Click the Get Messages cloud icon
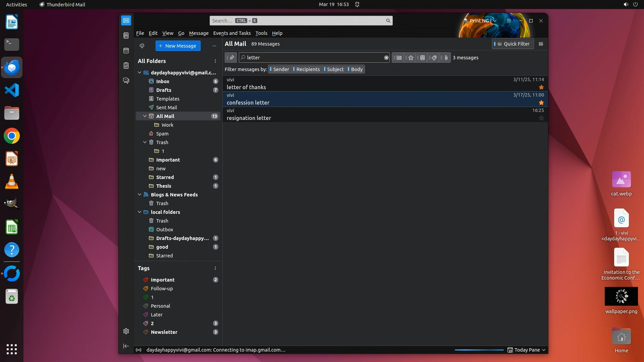The image size is (644, 362). [142, 46]
